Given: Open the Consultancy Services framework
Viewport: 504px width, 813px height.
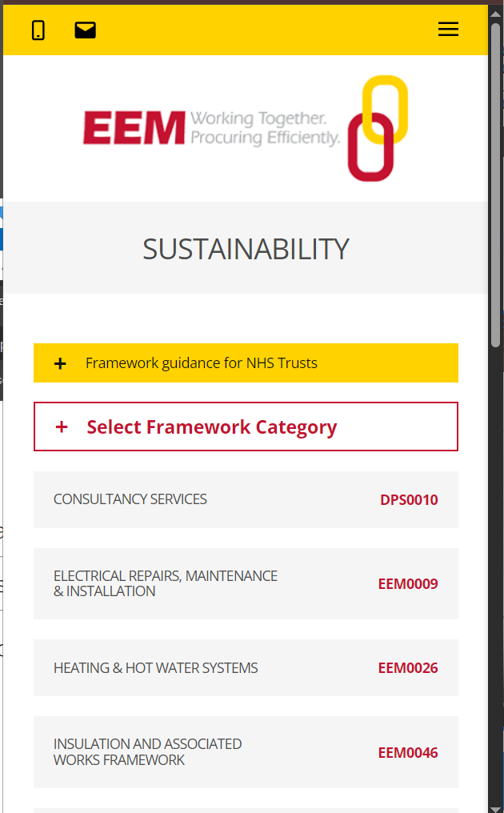Looking at the screenshot, I should (x=130, y=499).
